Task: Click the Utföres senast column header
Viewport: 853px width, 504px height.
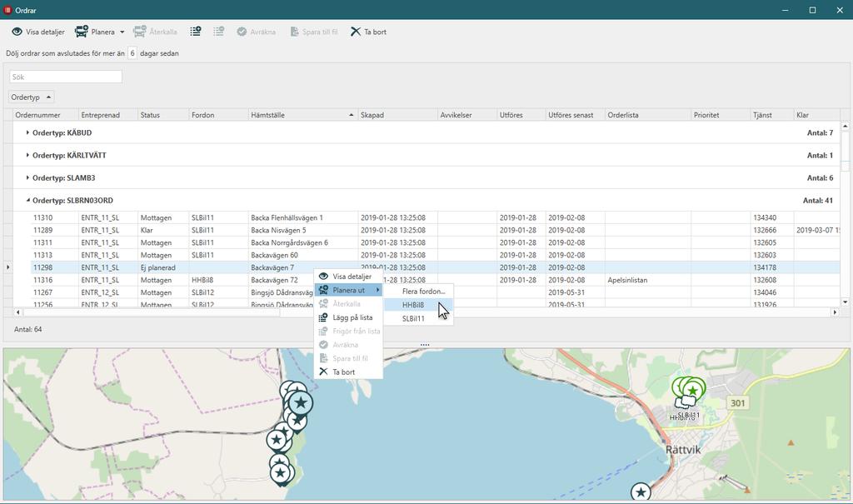Action: point(575,115)
